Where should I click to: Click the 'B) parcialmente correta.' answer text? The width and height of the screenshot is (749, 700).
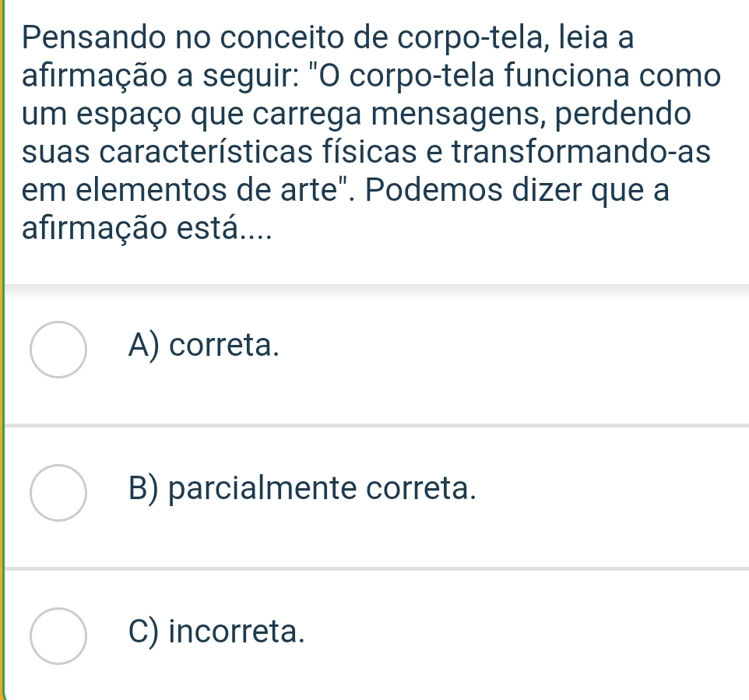[x=301, y=487]
